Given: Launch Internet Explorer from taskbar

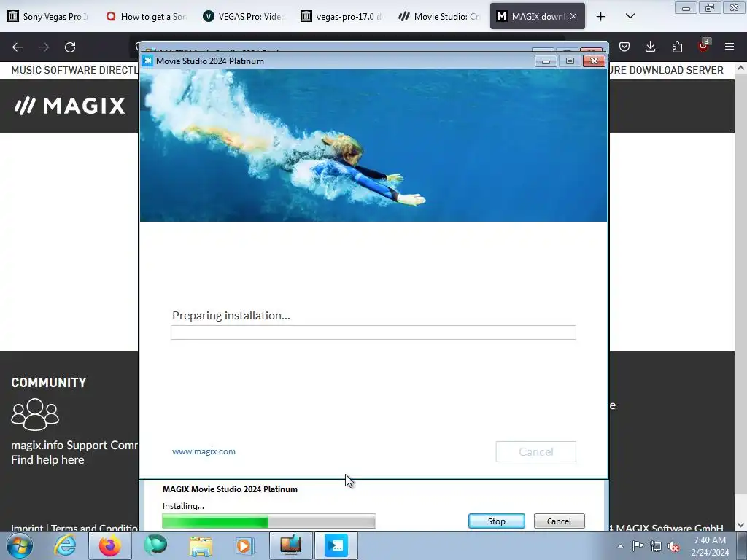Looking at the screenshot, I should (65, 545).
